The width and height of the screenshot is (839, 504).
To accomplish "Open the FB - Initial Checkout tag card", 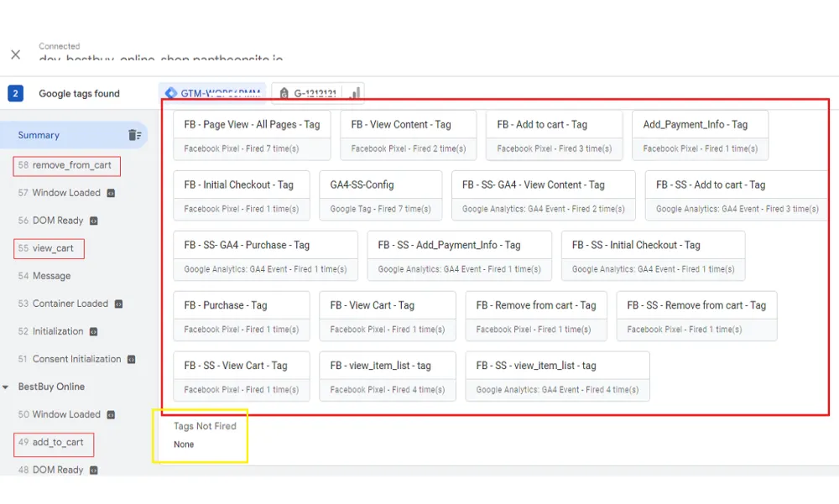I will 242,196.
